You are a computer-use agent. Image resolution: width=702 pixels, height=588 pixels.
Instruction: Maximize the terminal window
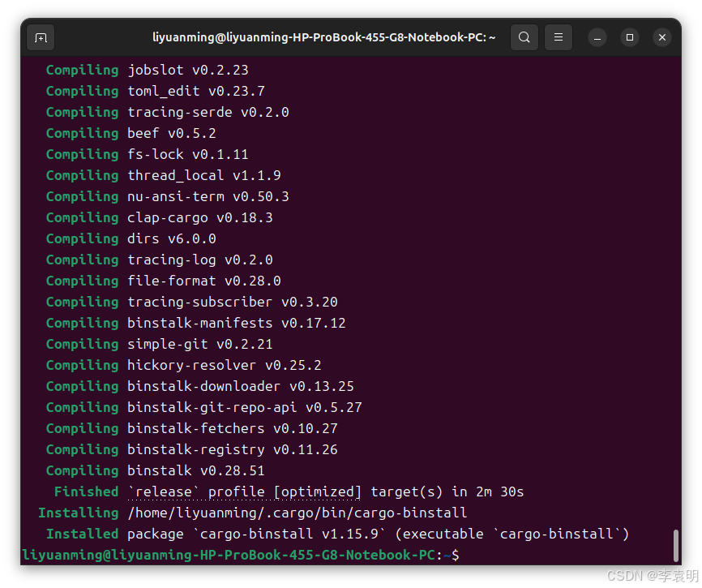pos(630,37)
